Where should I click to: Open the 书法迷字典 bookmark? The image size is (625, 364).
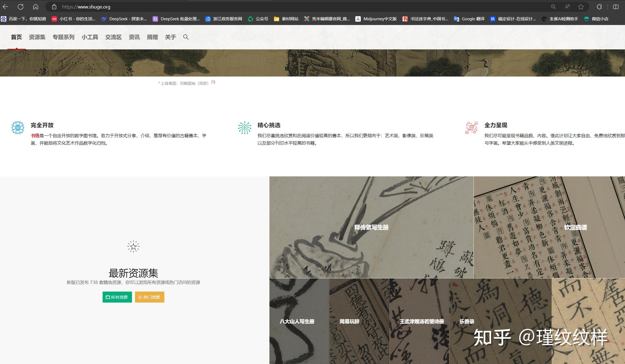(x=425, y=19)
